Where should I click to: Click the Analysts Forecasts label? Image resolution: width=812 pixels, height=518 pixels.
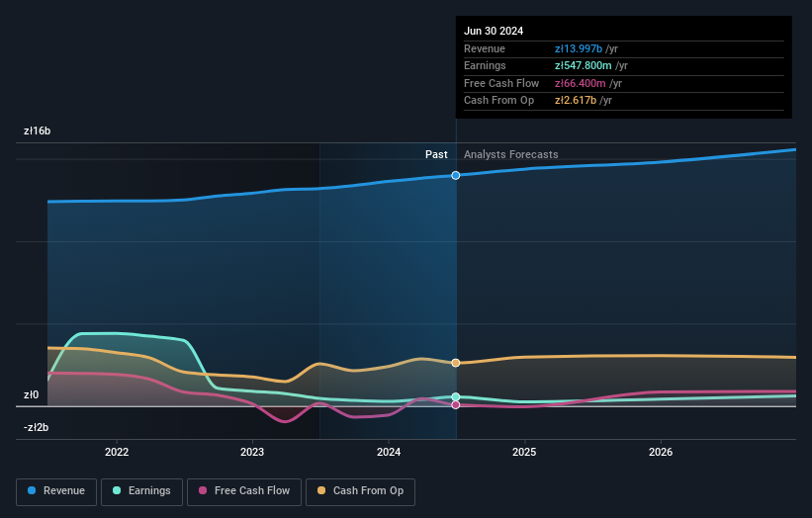511,154
